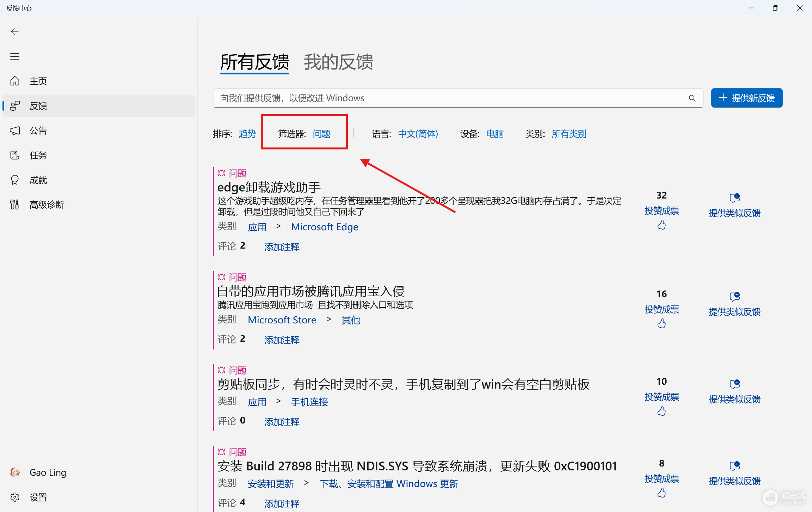This screenshot has height=512, width=812.
Task: Open the 设置 gear icon
Action: click(x=15, y=497)
